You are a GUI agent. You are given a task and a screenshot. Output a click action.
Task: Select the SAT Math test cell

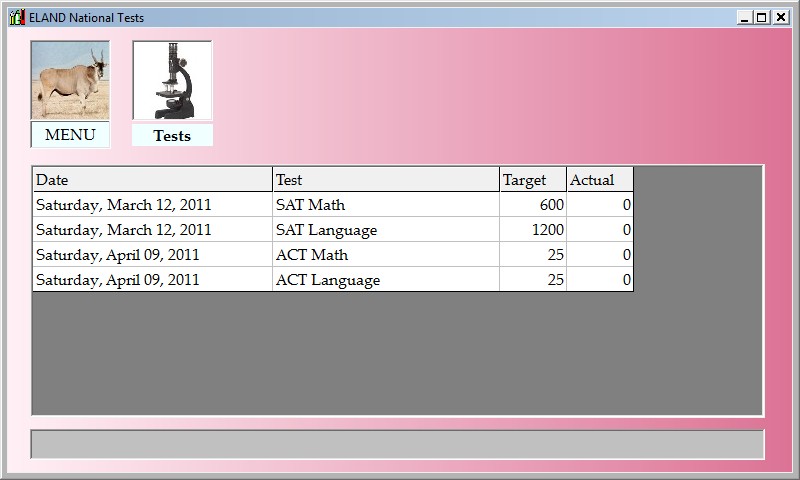pos(385,205)
